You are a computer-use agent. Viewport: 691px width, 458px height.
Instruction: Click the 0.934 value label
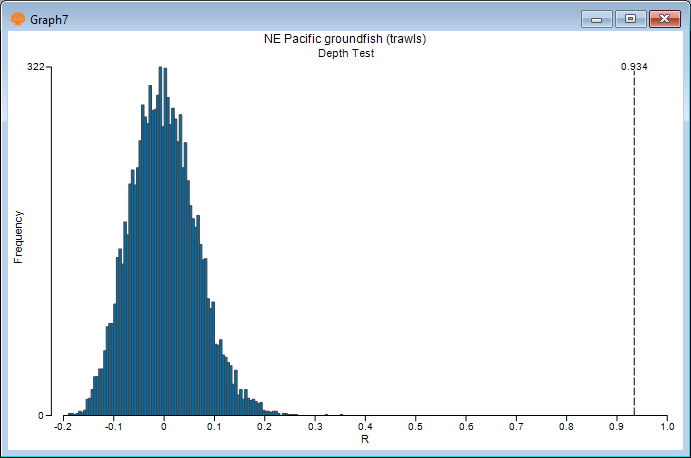click(x=634, y=67)
